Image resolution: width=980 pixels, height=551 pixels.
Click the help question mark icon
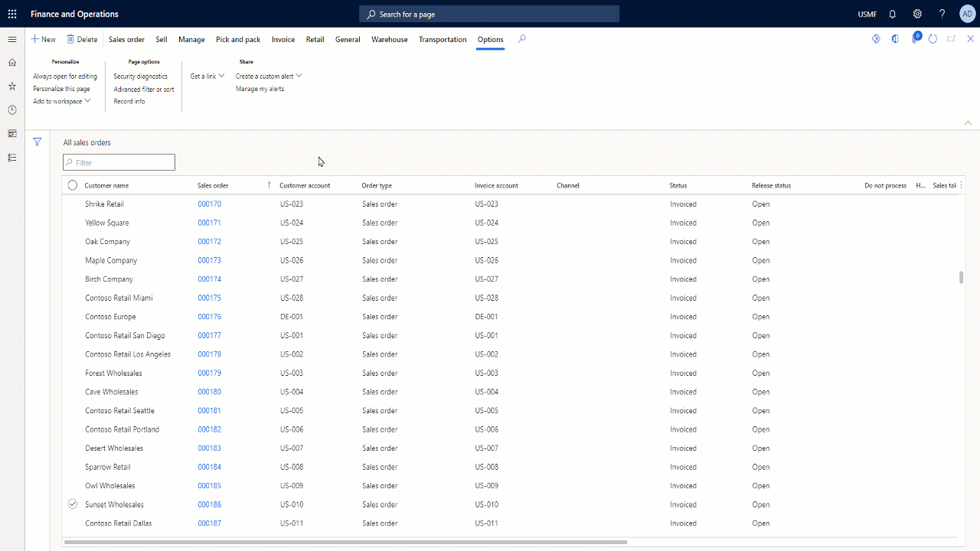[942, 14]
